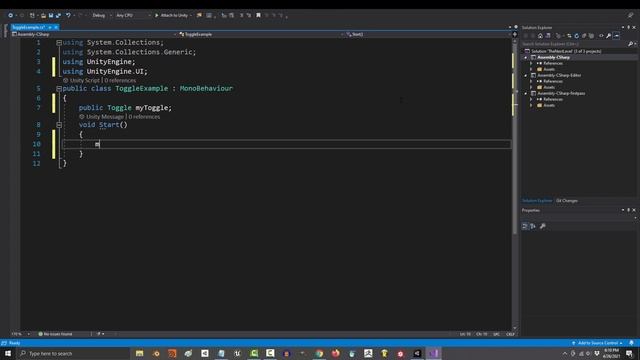The height and width of the screenshot is (360, 640).
Task: Click the split editor icon above the scrollbar
Action: click(514, 34)
